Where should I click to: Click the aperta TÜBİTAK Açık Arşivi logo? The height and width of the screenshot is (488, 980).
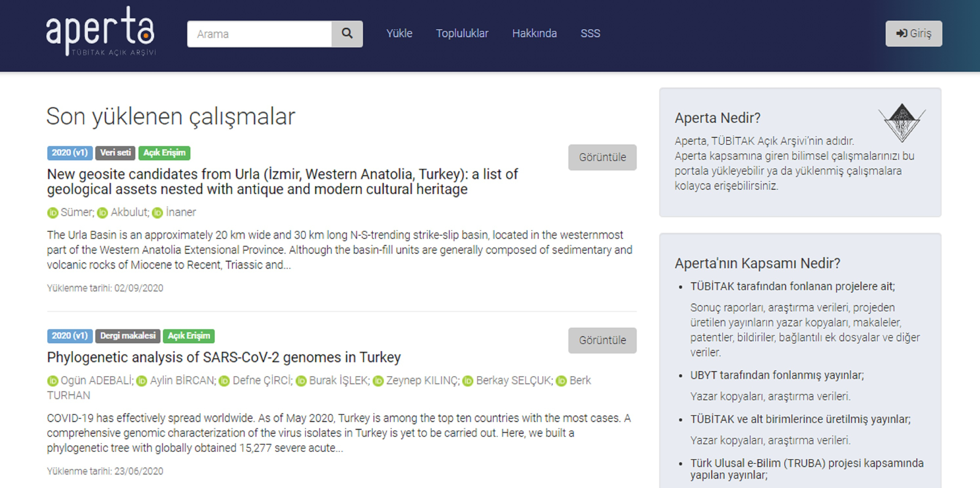point(101,32)
